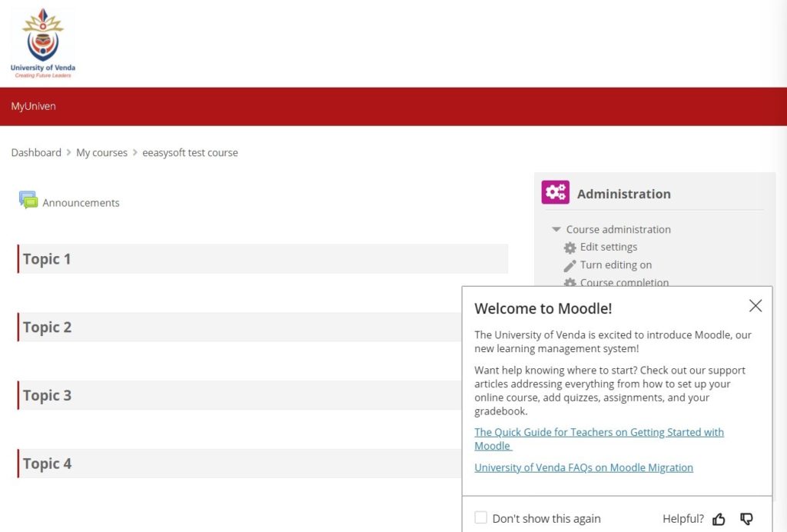This screenshot has height=532, width=787.
Task: Turn editing on for the course
Action: click(x=616, y=265)
